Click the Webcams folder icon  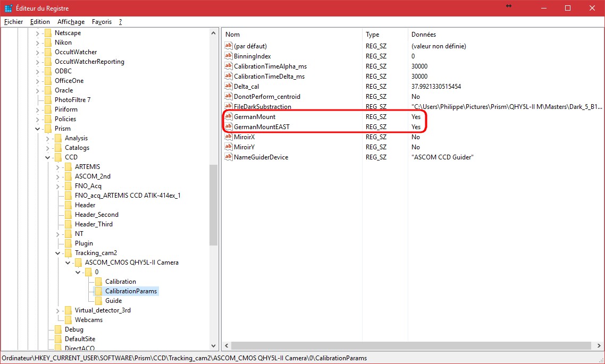pyautogui.click(x=68, y=320)
